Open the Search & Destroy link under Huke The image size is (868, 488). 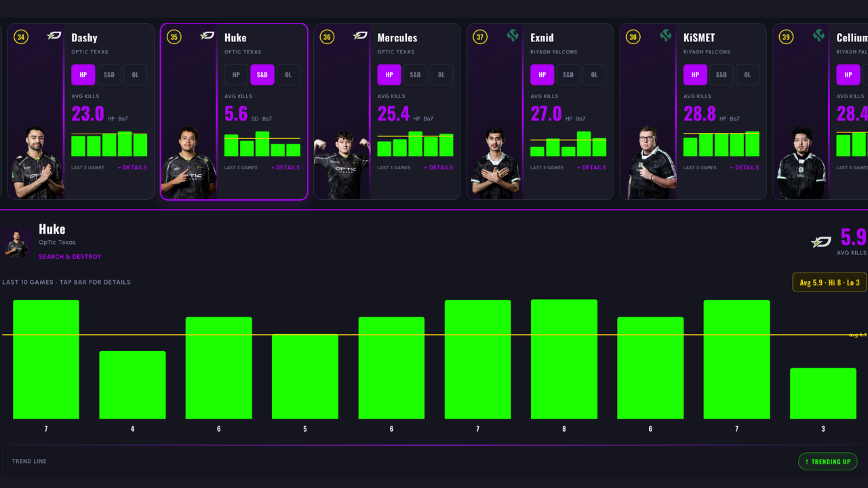coord(70,257)
